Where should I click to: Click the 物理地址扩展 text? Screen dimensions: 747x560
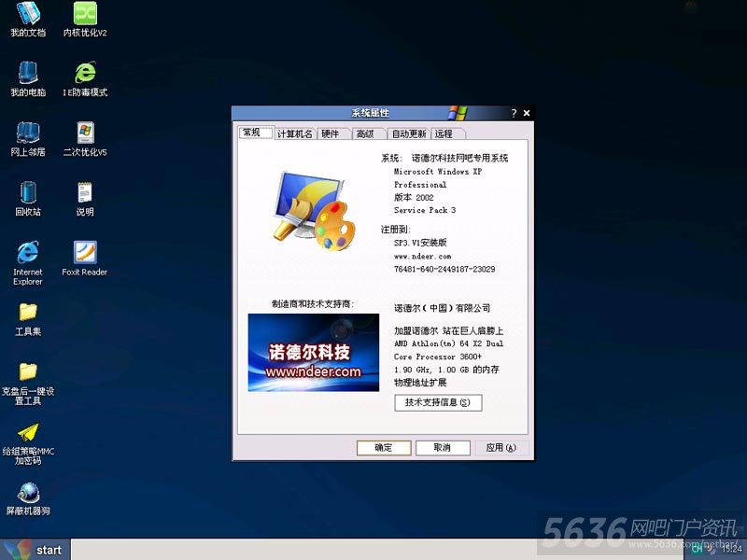(420, 383)
